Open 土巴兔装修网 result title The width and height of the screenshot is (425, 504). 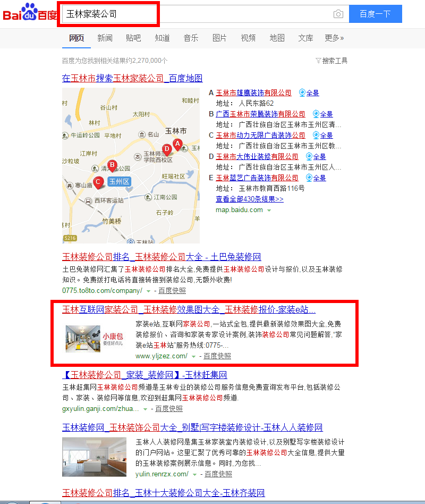[161, 257]
